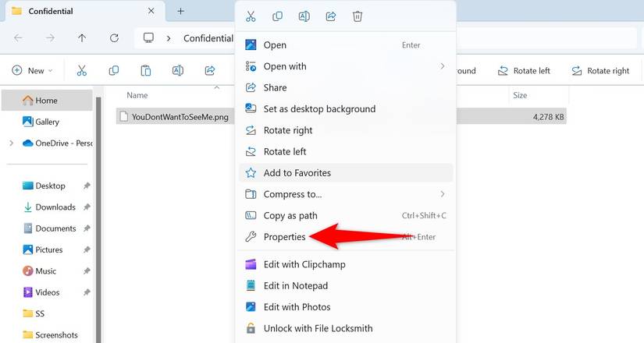
Task: Expand the Compress to submenu
Action: (x=346, y=194)
